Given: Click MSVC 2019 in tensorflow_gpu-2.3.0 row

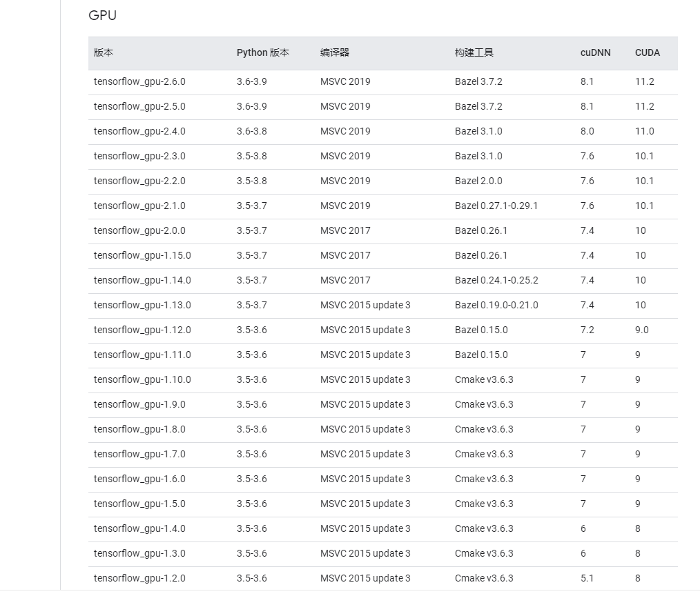Looking at the screenshot, I should (345, 156).
